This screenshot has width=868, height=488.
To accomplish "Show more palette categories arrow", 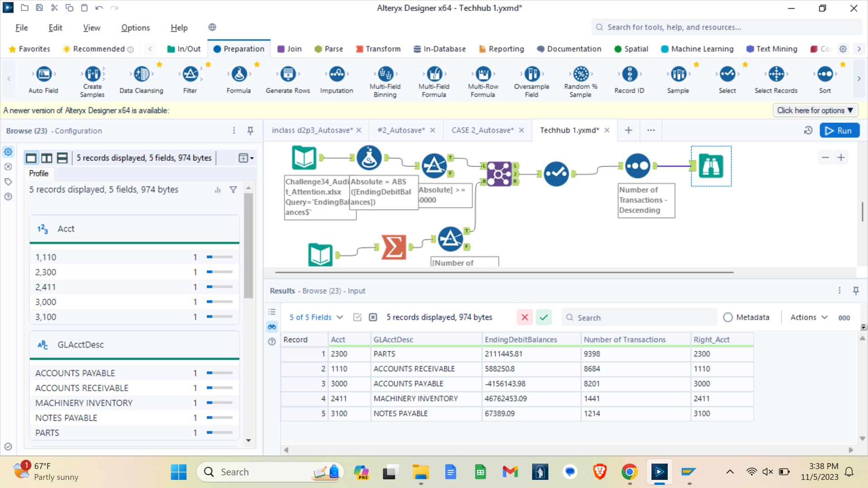I will [859, 49].
